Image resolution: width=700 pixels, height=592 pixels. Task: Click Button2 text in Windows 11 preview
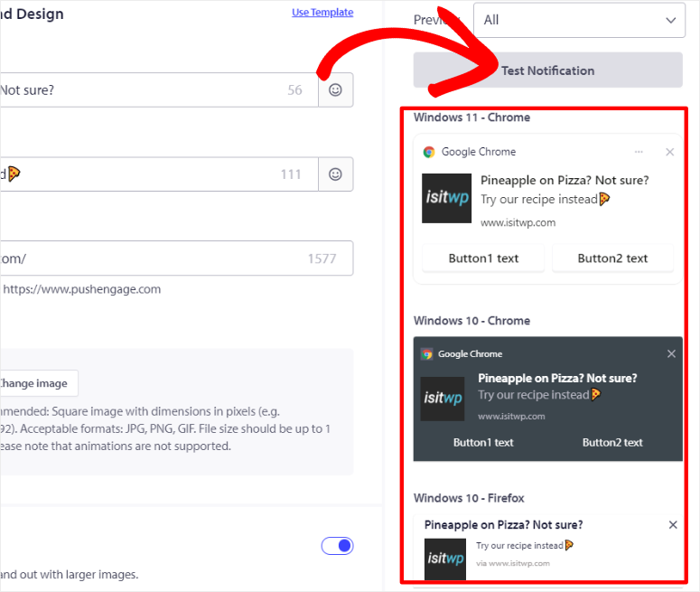point(612,258)
